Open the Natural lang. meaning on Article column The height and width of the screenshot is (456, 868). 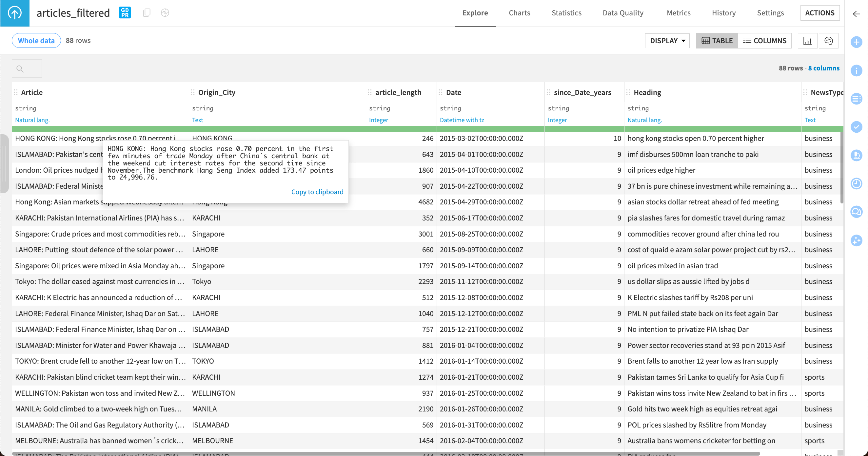click(32, 120)
